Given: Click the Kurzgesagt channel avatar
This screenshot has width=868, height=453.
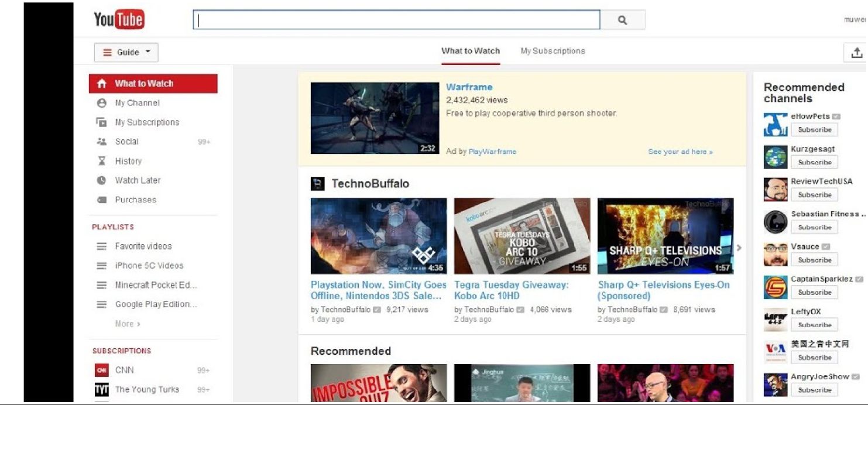Looking at the screenshot, I should coord(776,157).
